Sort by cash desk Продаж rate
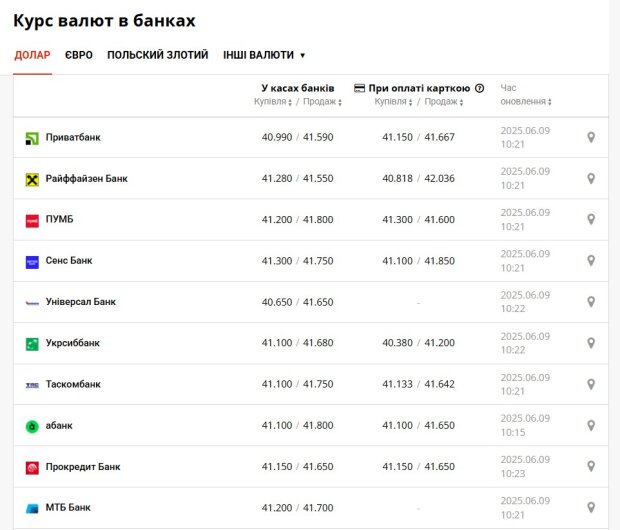Screen dimensions: 620x530 322,102
